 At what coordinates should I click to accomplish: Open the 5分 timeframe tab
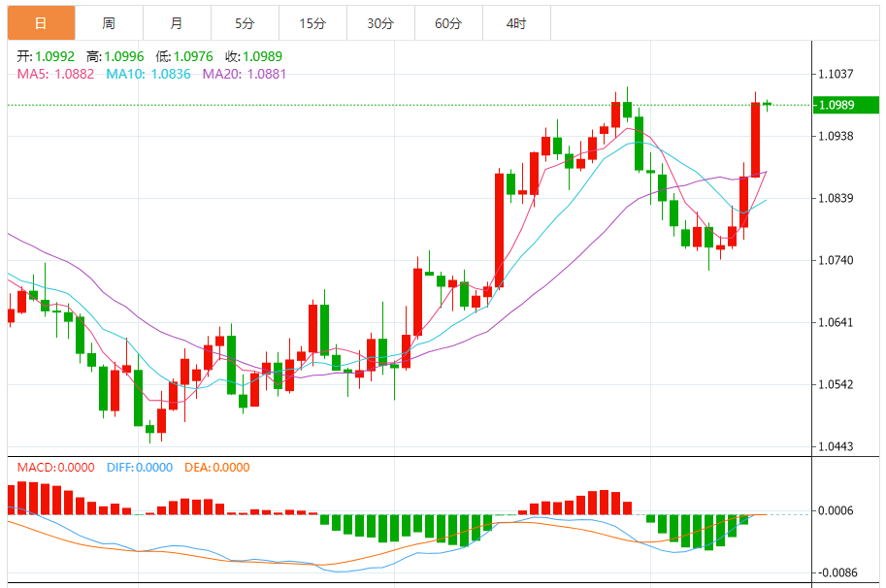(245, 23)
